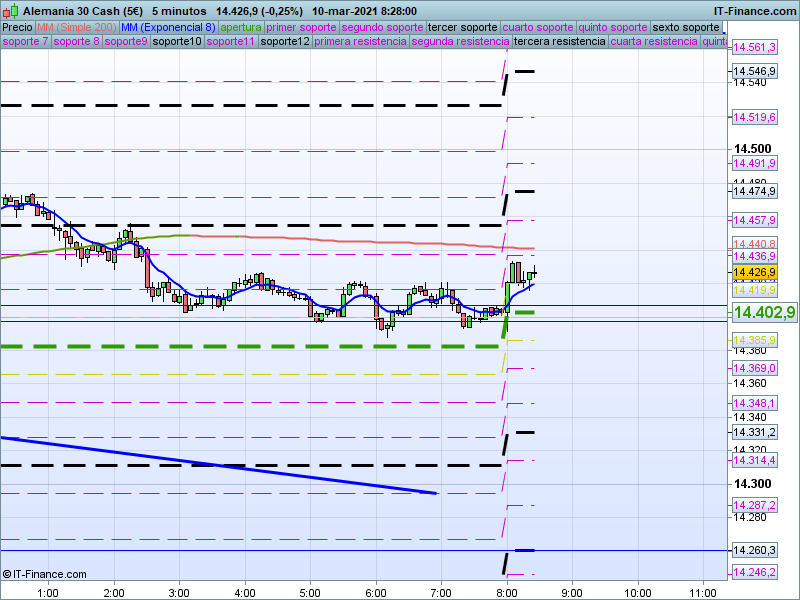Click the soporte12 indicator label
Image resolution: width=800 pixels, height=600 pixels.
(285, 42)
